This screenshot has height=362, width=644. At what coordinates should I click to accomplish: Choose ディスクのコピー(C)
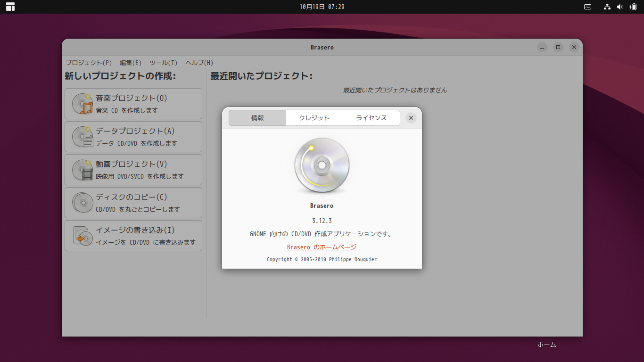tap(133, 203)
